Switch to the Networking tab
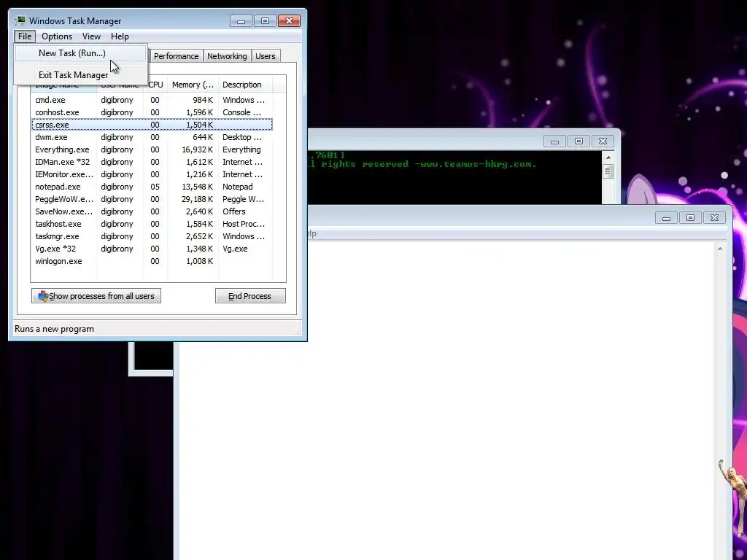The image size is (747, 560). [x=227, y=56]
